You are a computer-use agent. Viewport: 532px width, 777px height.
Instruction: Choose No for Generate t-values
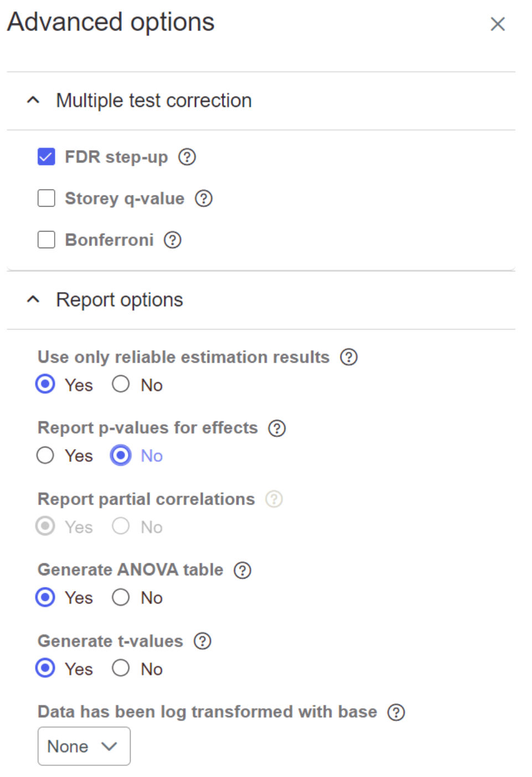pos(121,668)
